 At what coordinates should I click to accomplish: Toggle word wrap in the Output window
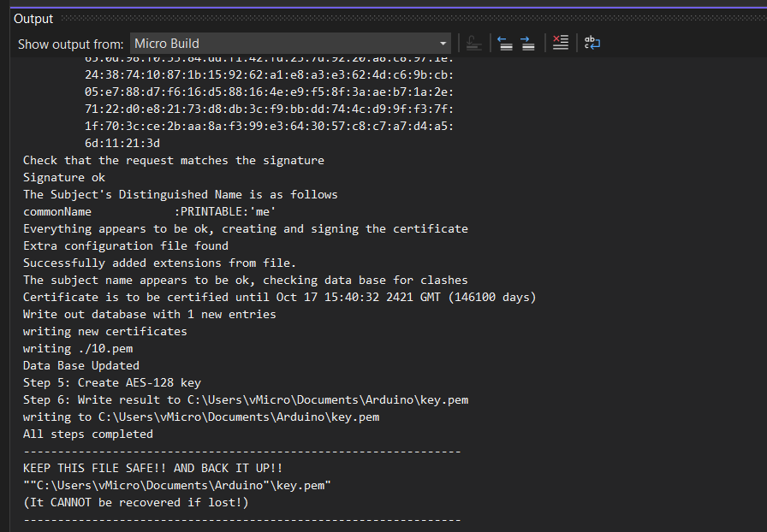click(592, 43)
